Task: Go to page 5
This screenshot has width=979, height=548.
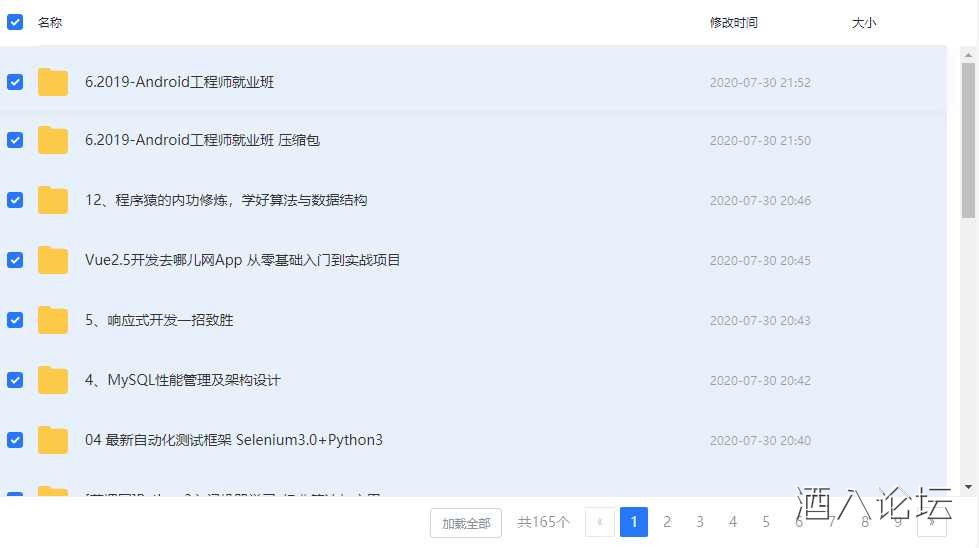Action: click(766, 522)
